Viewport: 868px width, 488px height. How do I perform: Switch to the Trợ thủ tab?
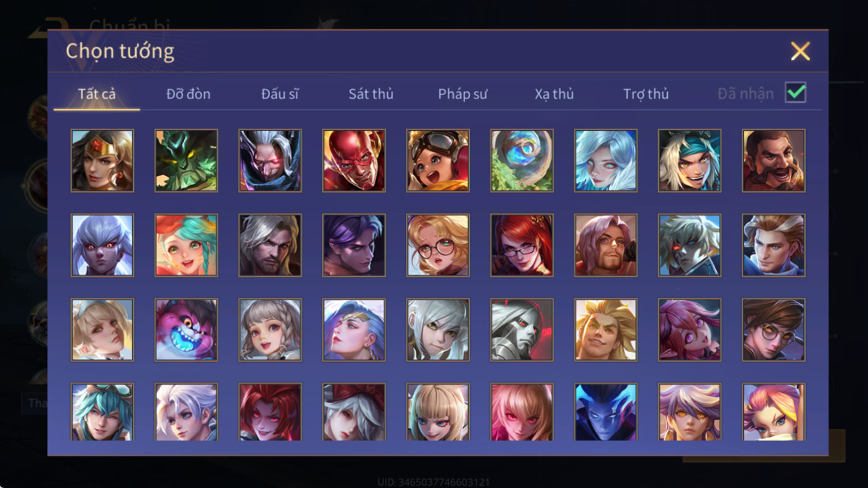(x=646, y=94)
